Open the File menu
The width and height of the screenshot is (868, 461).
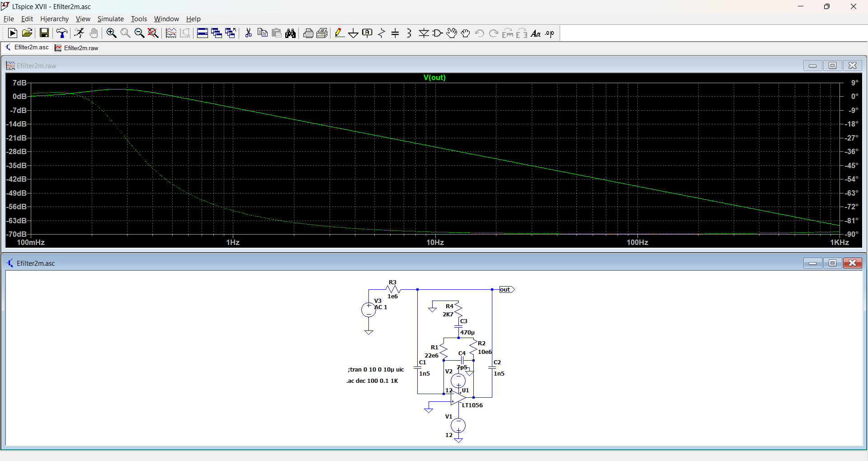[9, 19]
